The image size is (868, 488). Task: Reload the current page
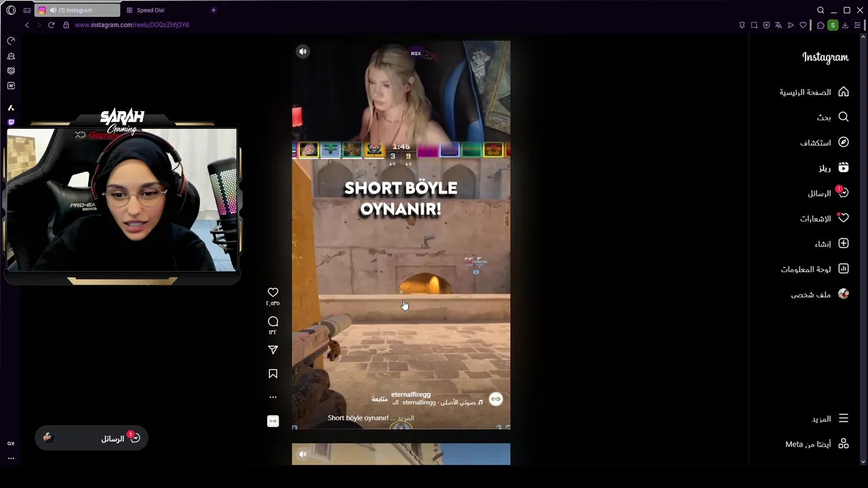coord(51,25)
